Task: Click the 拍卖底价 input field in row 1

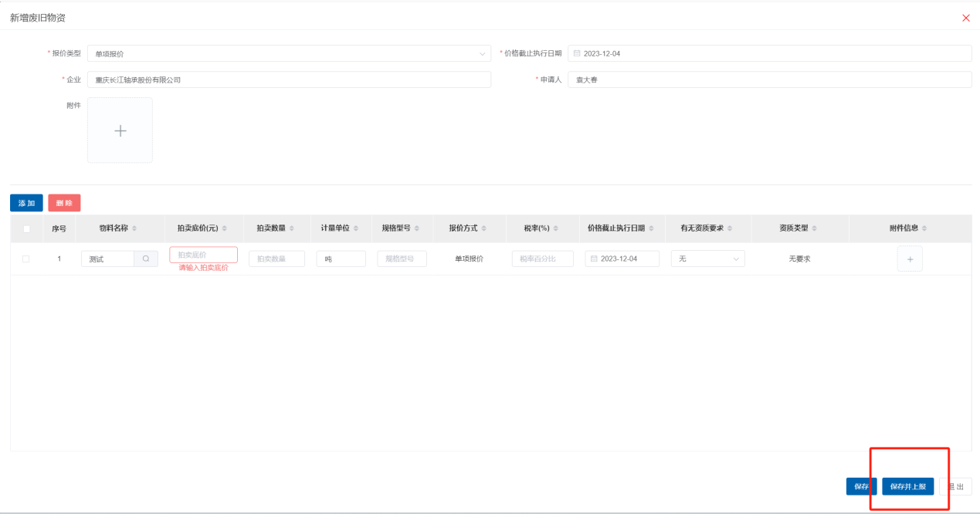Action: 203,255
